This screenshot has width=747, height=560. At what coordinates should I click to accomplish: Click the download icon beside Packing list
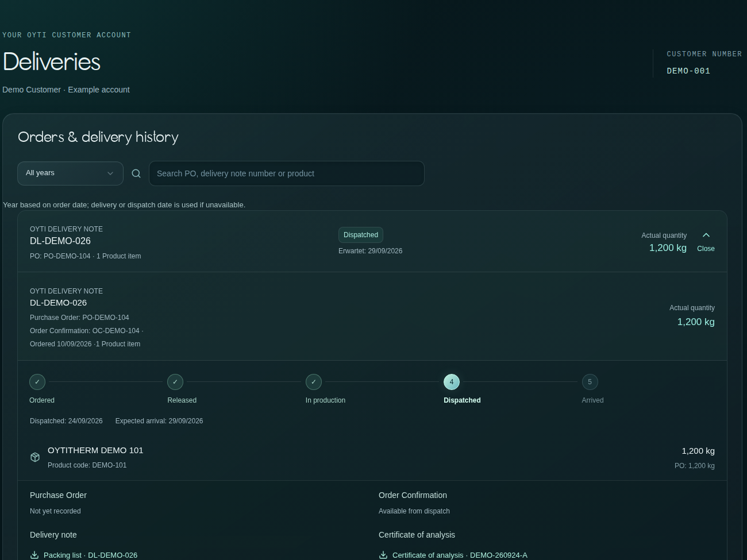click(34, 555)
